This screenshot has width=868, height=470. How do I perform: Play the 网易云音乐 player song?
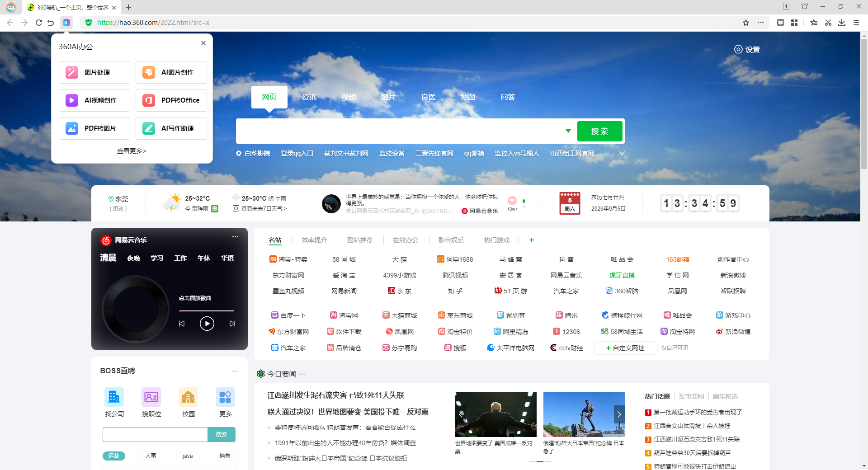coord(207,324)
